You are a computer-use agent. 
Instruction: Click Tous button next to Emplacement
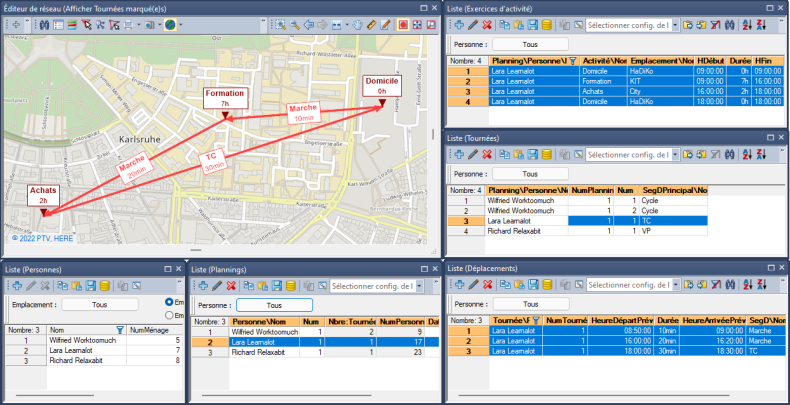point(99,305)
